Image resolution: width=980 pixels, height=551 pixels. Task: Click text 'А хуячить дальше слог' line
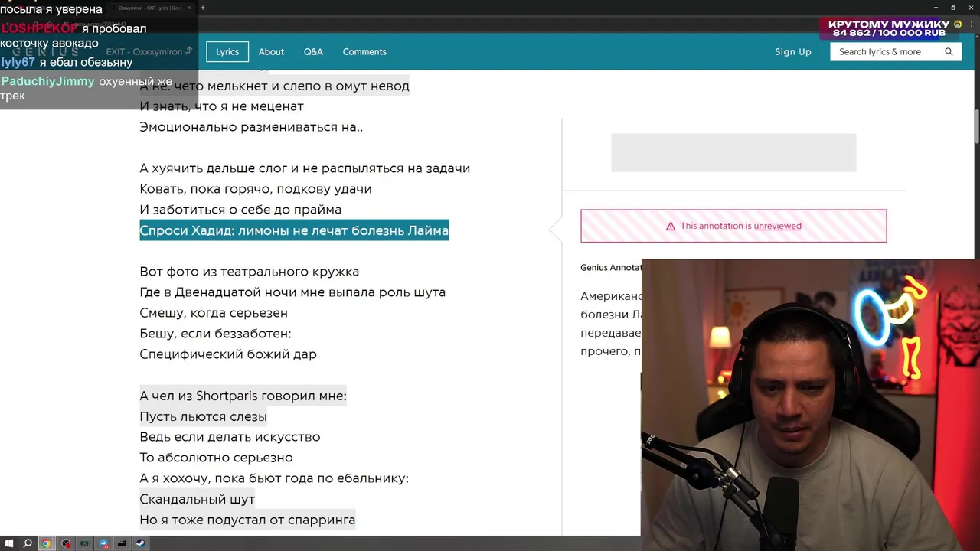click(x=305, y=168)
